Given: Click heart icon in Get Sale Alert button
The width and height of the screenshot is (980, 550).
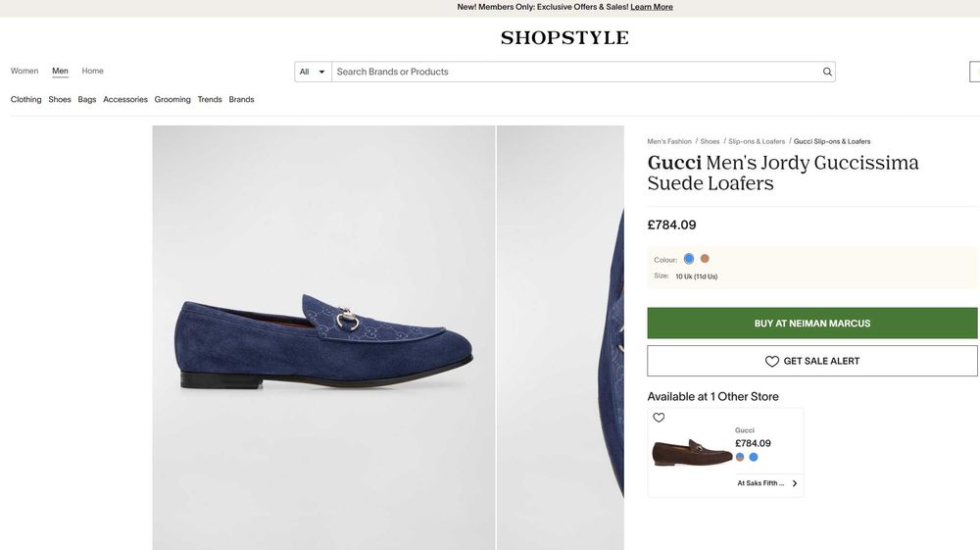Looking at the screenshot, I should click(x=772, y=361).
